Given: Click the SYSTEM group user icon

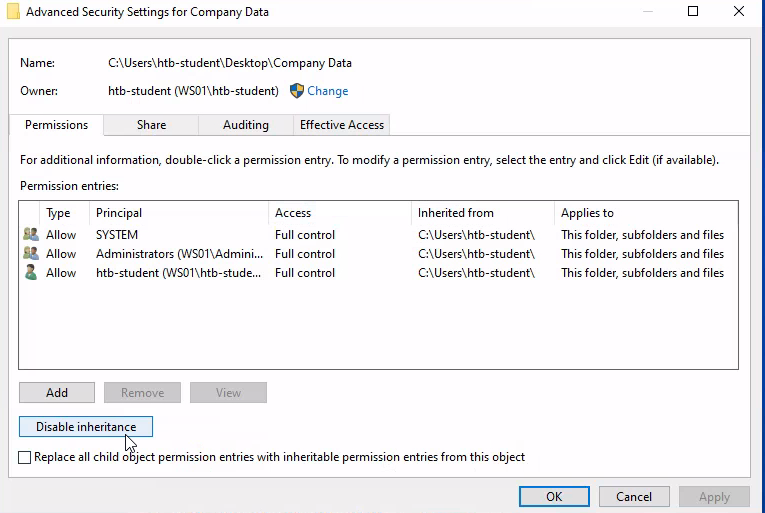Looking at the screenshot, I should click(30, 235).
